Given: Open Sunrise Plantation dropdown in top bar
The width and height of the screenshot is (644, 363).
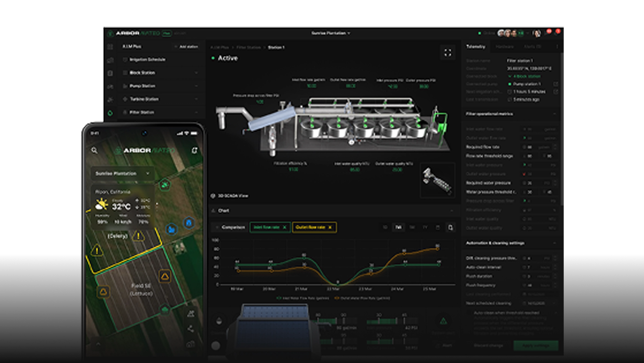Looking at the screenshot, I should pos(330,33).
